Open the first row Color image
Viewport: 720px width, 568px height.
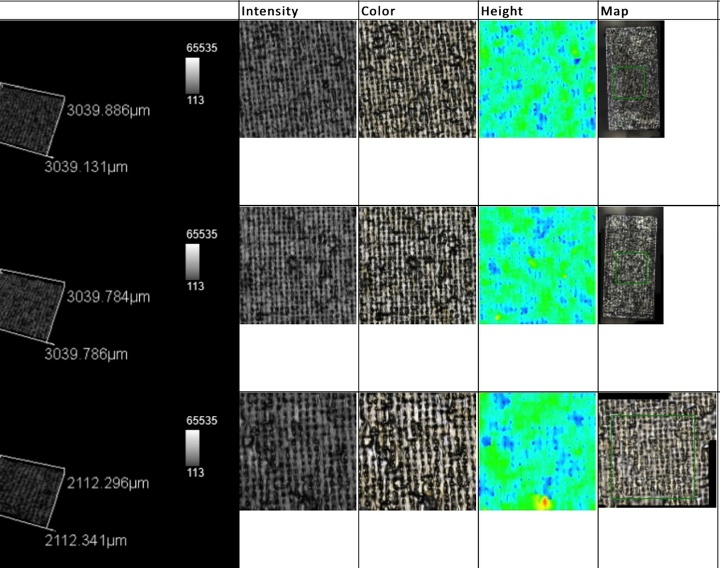click(417, 79)
